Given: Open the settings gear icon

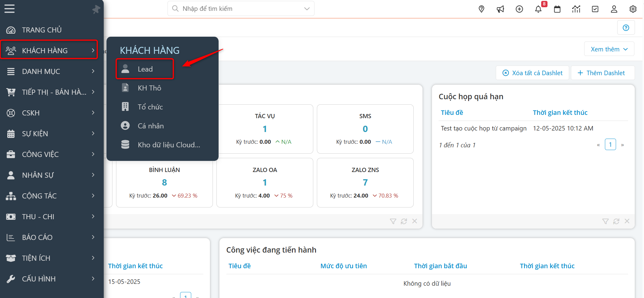Looking at the screenshot, I should click(x=633, y=9).
